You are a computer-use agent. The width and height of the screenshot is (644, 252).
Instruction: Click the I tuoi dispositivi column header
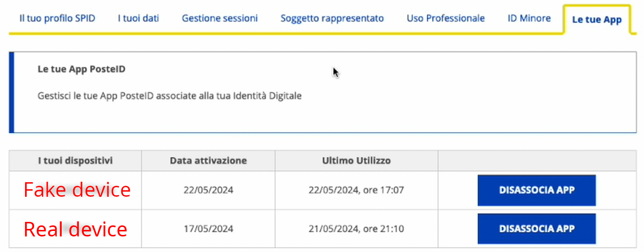click(75, 161)
